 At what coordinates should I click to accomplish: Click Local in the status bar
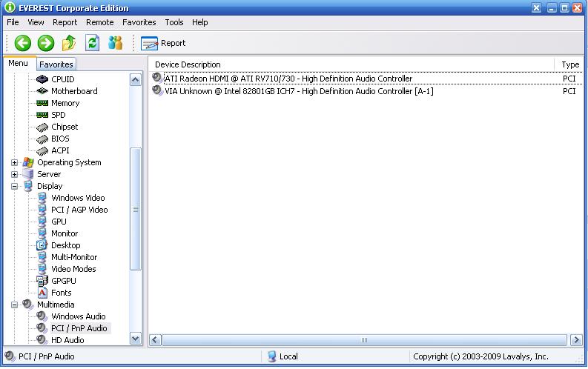(x=288, y=356)
